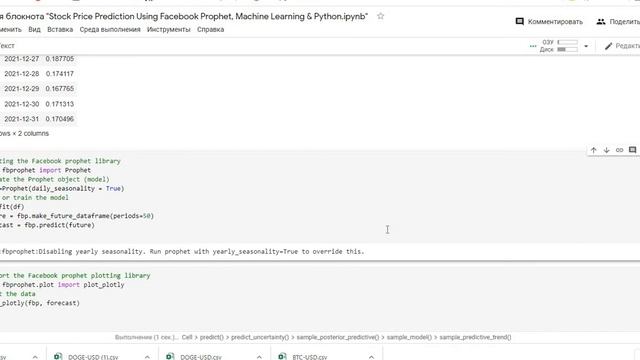Image resolution: width=640 pixels, height=360 pixels.
Task: Click the Поделиться button label
Action: coord(624,22)
